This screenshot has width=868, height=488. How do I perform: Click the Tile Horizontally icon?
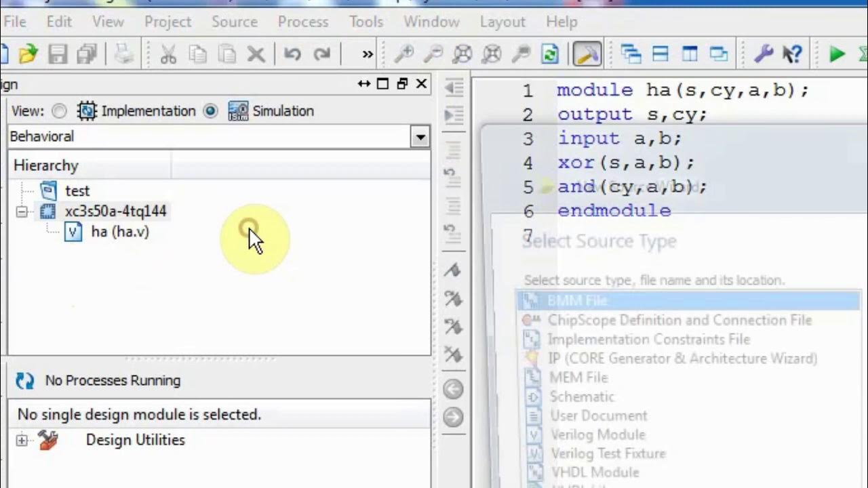(660, 54)
